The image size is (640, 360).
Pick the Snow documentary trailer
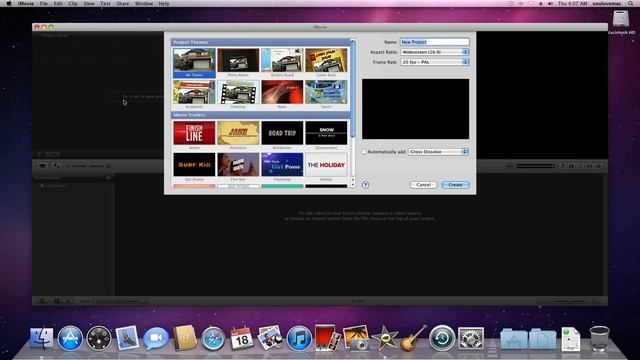coord(326,135)
